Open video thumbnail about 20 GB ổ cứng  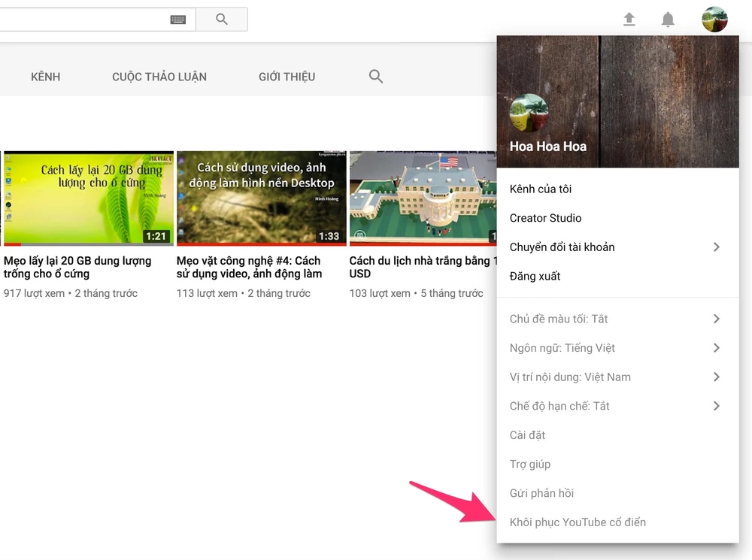(x=89, y=197)
